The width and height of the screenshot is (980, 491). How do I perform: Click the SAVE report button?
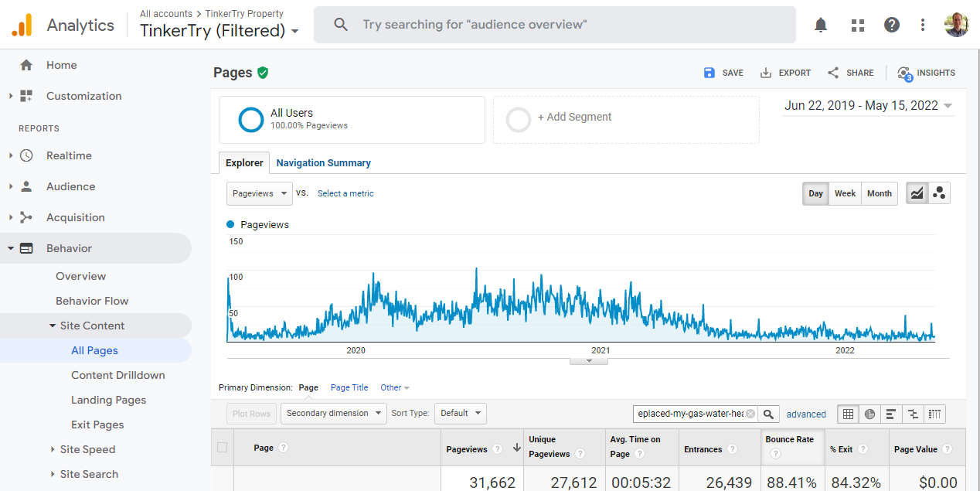[x=723, y=73]
